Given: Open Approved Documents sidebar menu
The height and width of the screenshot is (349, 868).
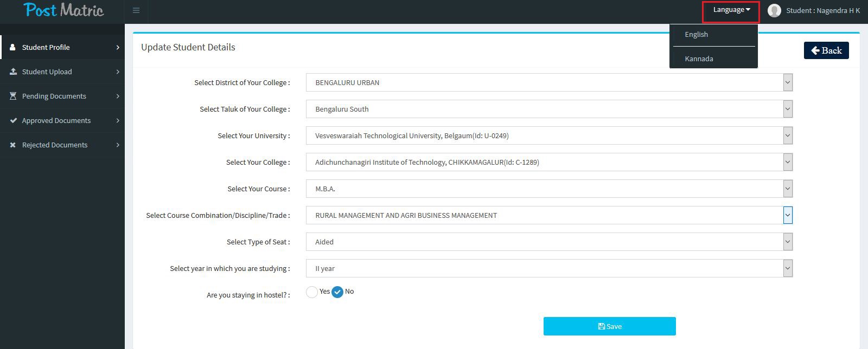Looking at the screenshot, I should [x=62, y=120].
